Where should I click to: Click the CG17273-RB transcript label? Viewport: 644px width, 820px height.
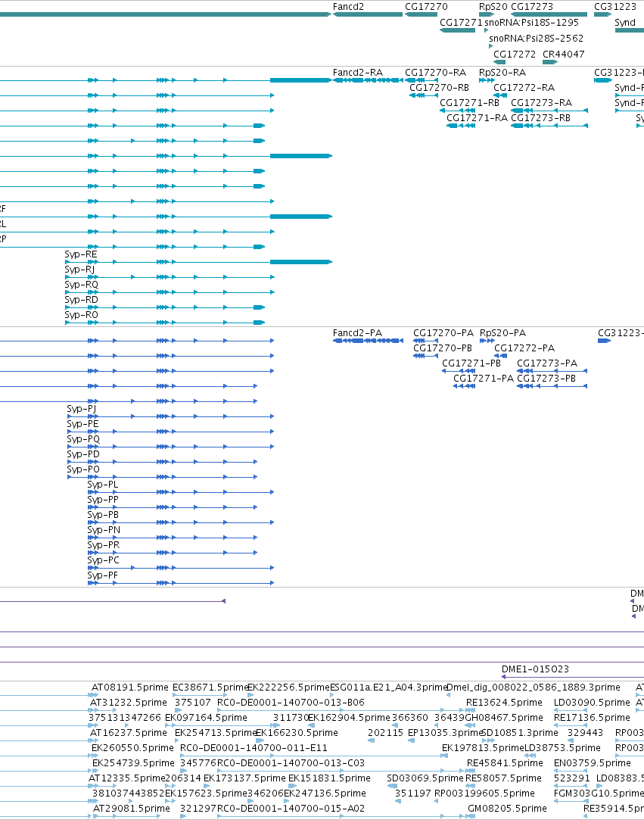tap(540, 118)
